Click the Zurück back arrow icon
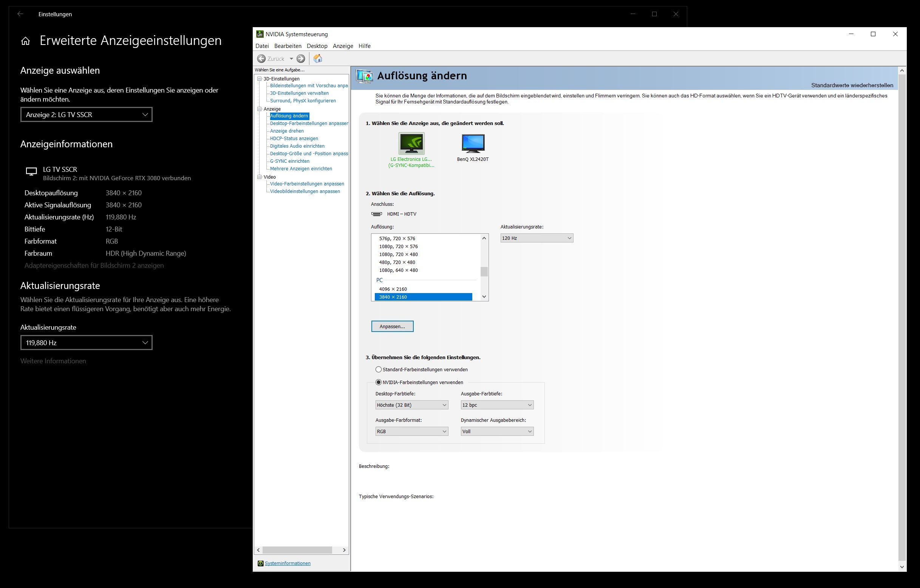This screenshot has width=920, height=588. point(261,59)
